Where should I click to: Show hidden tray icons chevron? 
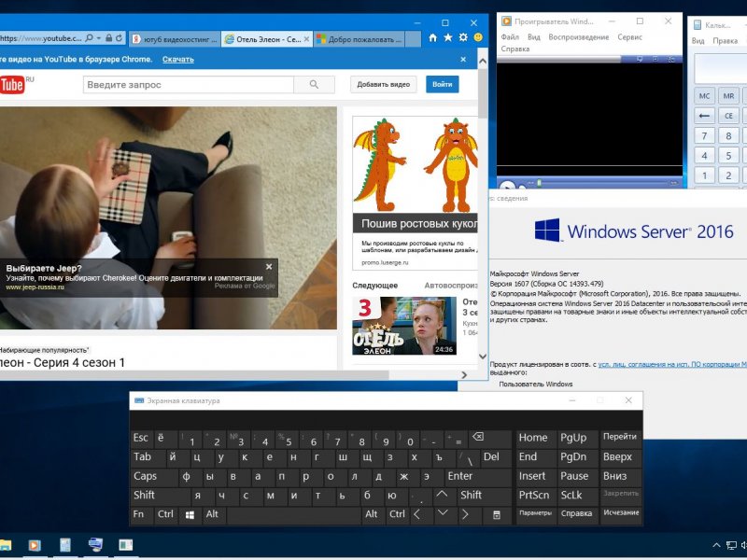tap(716, 546)
